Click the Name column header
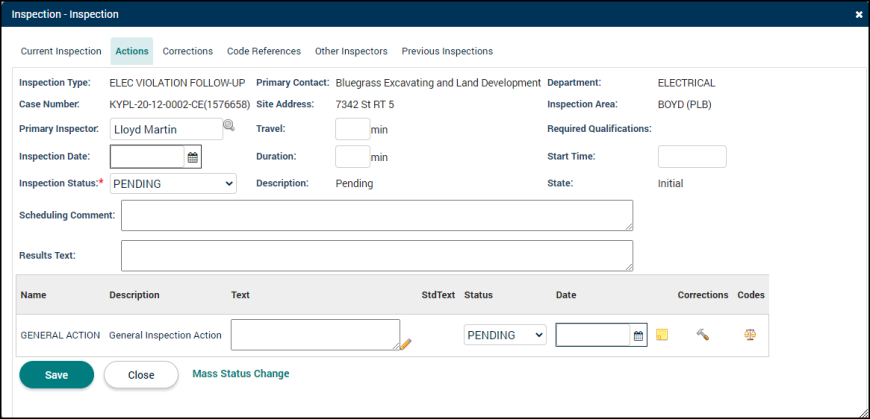The width and height of the screenshot is (870, 419). point(33,295)
